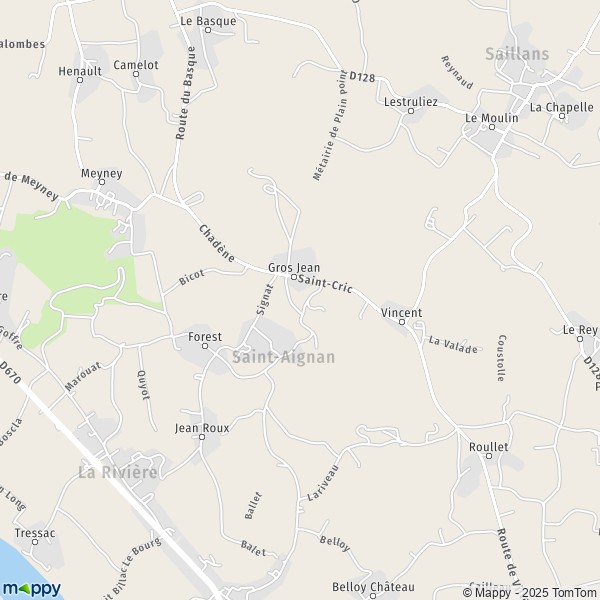Select the Lestruliez marker point
The height and width of the screenshot is (600, 600).
pos(411,111)
